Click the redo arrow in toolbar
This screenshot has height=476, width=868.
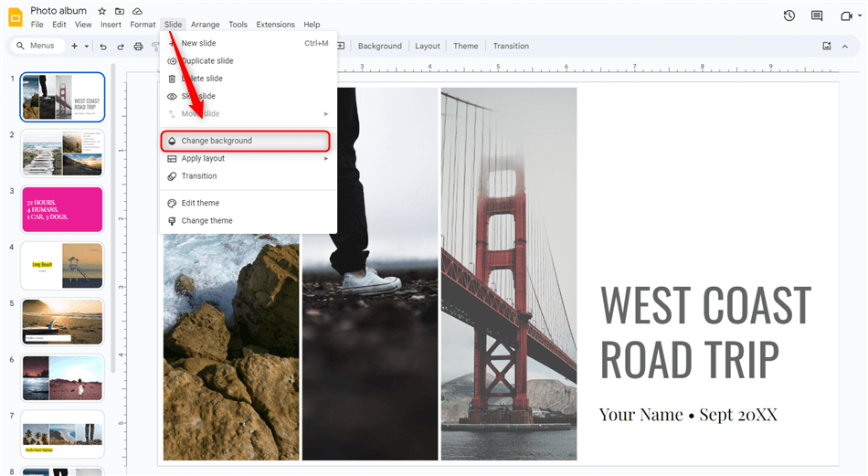[x=120, y=47]
